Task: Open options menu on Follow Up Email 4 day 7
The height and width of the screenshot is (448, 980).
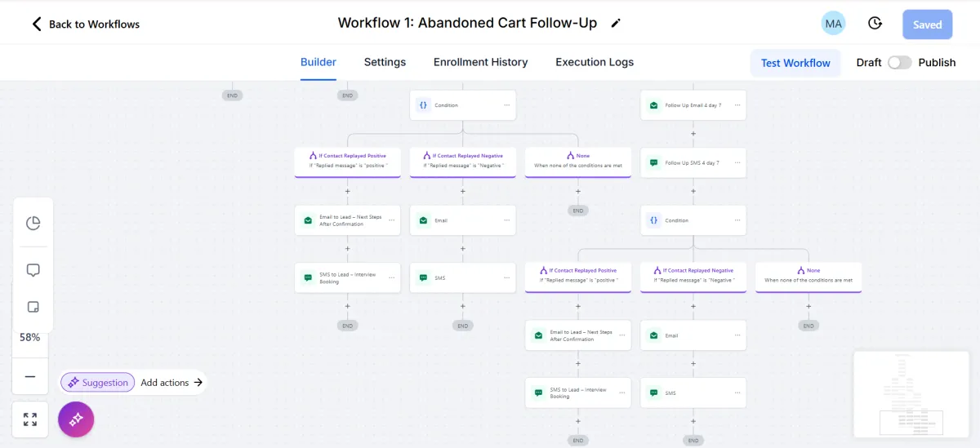Action: (x=737, y=105)
